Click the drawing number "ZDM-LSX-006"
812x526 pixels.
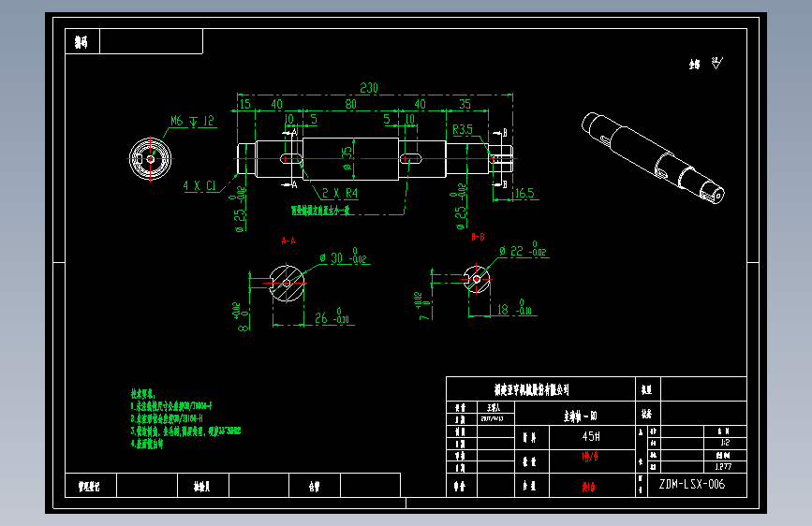pyautogui.click(x=692, y=484)
